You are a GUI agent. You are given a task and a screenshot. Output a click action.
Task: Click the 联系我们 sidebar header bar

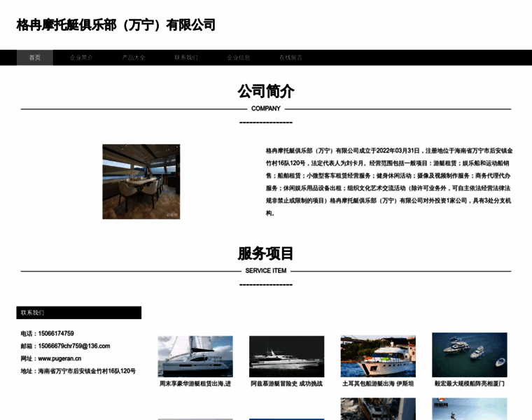tap(78, 313)
